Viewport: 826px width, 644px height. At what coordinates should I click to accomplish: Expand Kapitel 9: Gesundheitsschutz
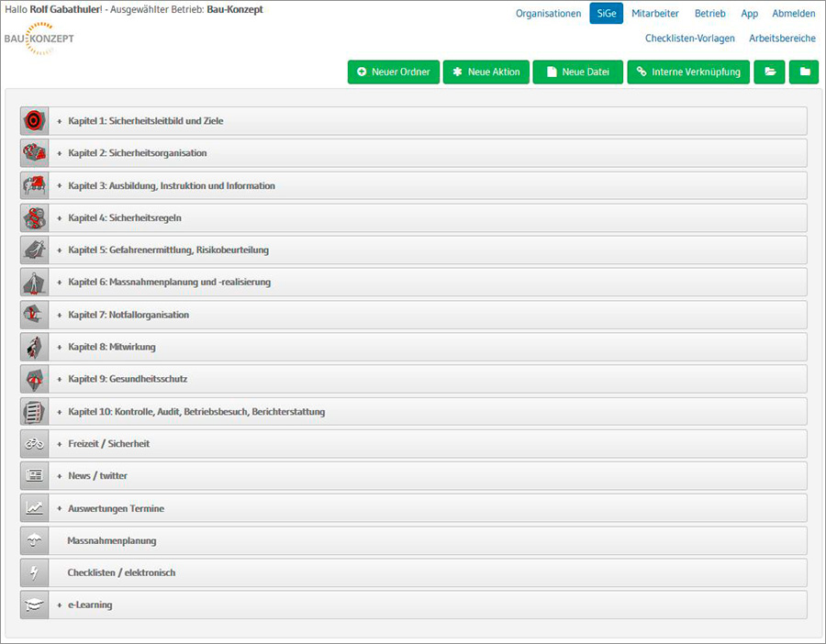coord(128,379)
